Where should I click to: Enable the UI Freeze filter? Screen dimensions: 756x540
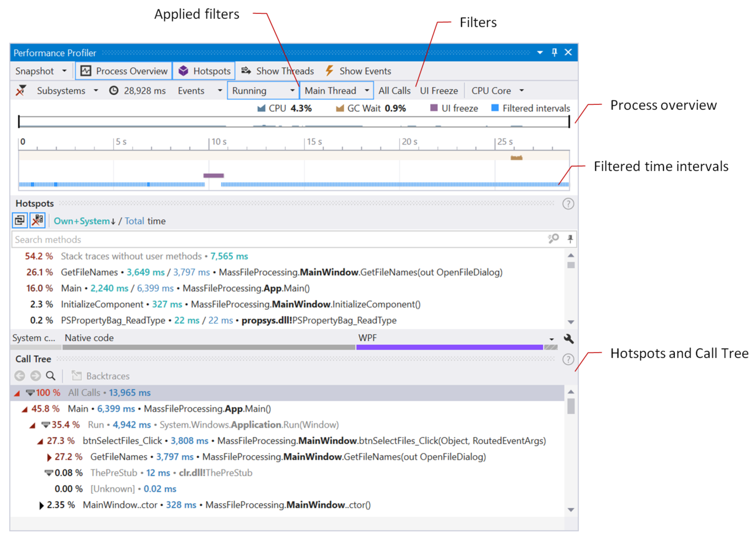tap(439, 90)
